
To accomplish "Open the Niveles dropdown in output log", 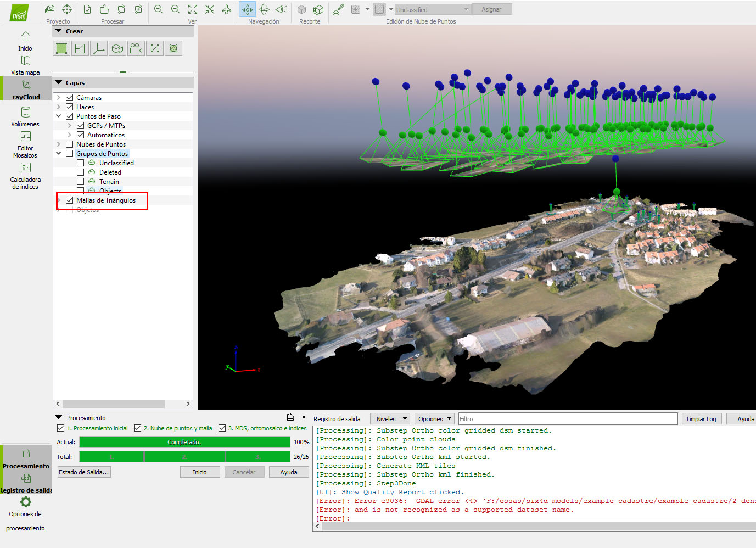I will click(x=390, y=419).
